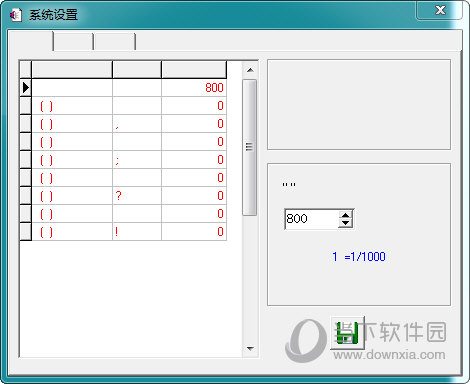Click the current-row arrow marker beside 800
Screen dimensions: 470x384
[x=26, y=88]
